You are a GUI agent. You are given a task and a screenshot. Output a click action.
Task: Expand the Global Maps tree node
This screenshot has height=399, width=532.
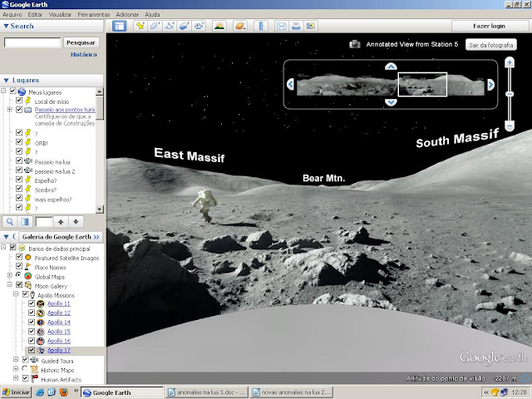pyautogui.click(x=10, y=275)
